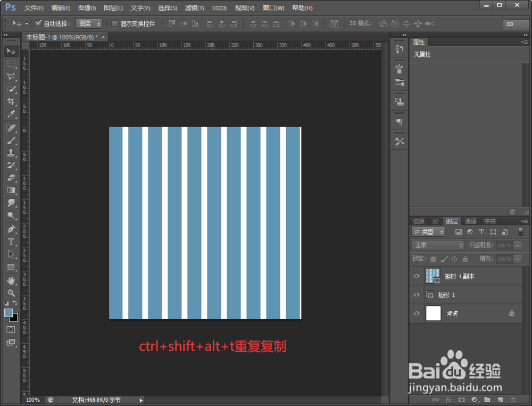Pick the Clone Stamp tool
The height and width of the screenshot is (406, 532).
pyautogui.click(x=11, y=153)
